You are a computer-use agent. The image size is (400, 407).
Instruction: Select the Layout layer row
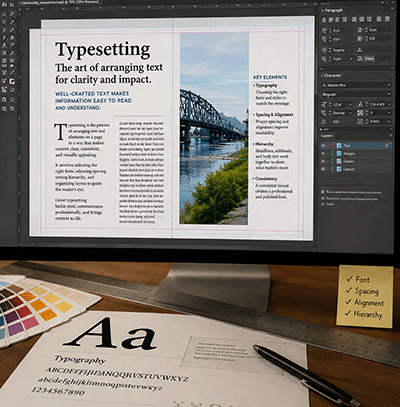point(356,169)
